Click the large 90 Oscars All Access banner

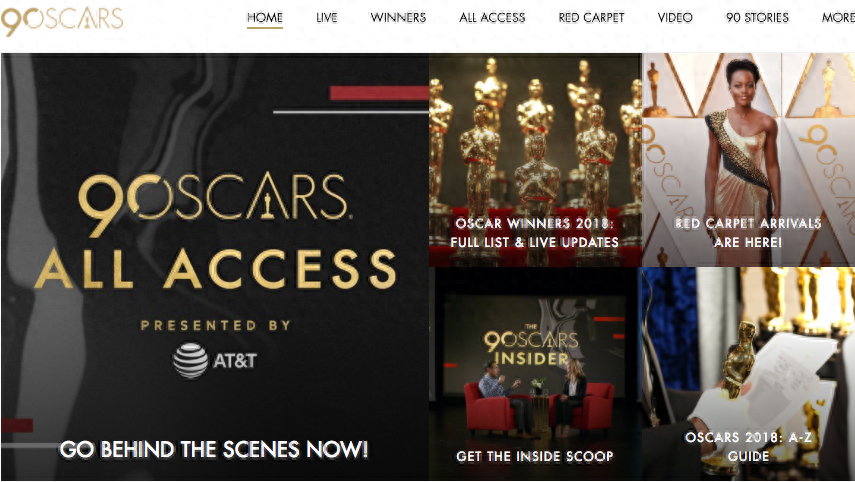click(x=215, y=267)
